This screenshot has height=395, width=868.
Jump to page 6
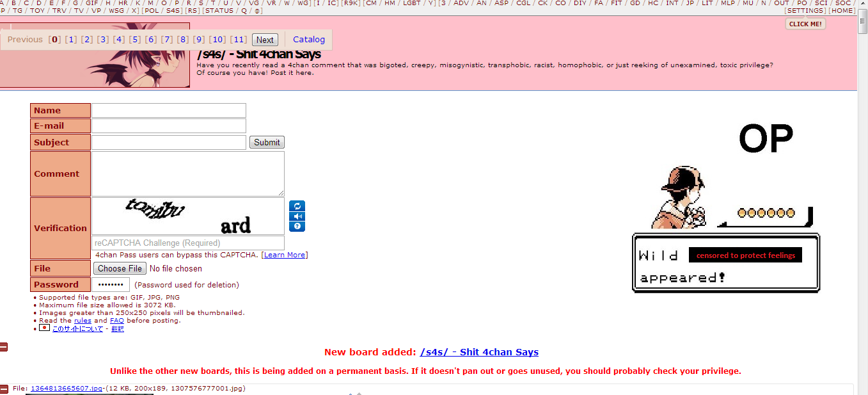pyautogui.click(x=150, y=40)
